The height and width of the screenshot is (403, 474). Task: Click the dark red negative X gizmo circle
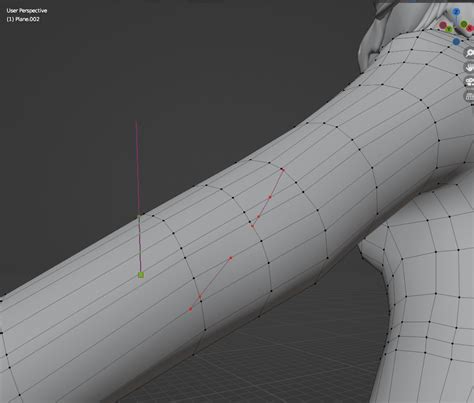point(443,25)
